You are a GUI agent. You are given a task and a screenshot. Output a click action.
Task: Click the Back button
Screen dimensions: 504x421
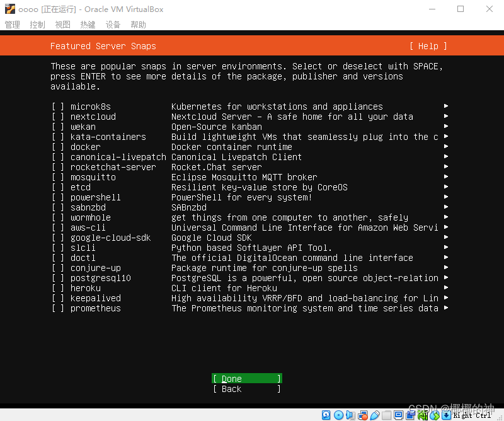pyautogui.click(x=247, y=389)
